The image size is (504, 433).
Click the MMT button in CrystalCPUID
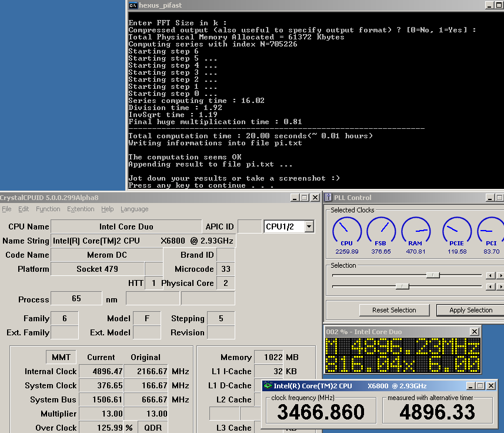61,357
